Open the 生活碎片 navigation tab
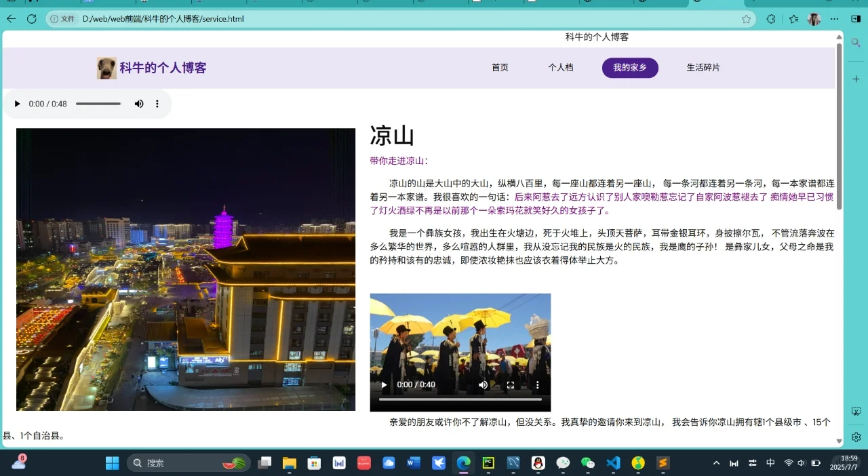The width and height of the screenshot is (868, 476). click(x=703, y=67)
